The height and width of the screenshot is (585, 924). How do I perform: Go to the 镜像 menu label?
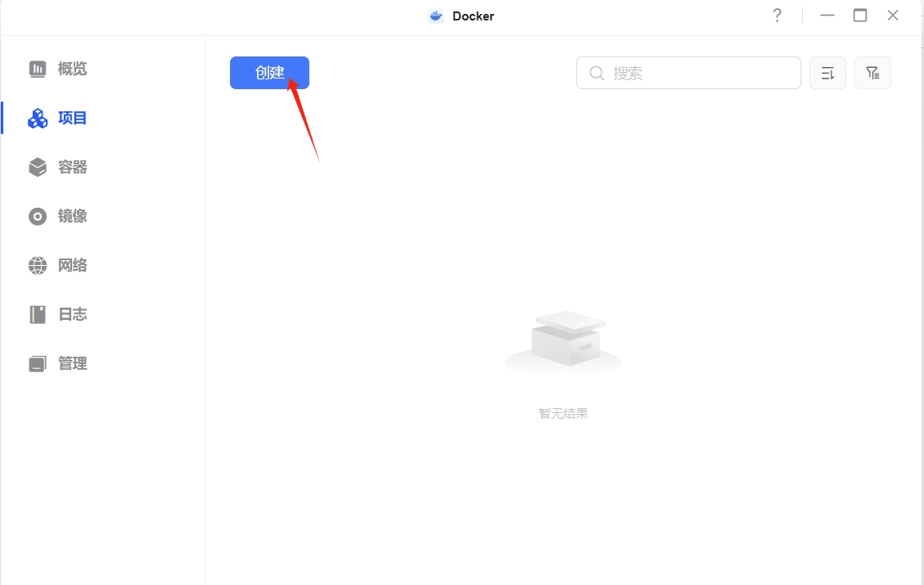(x=73, y=216)
